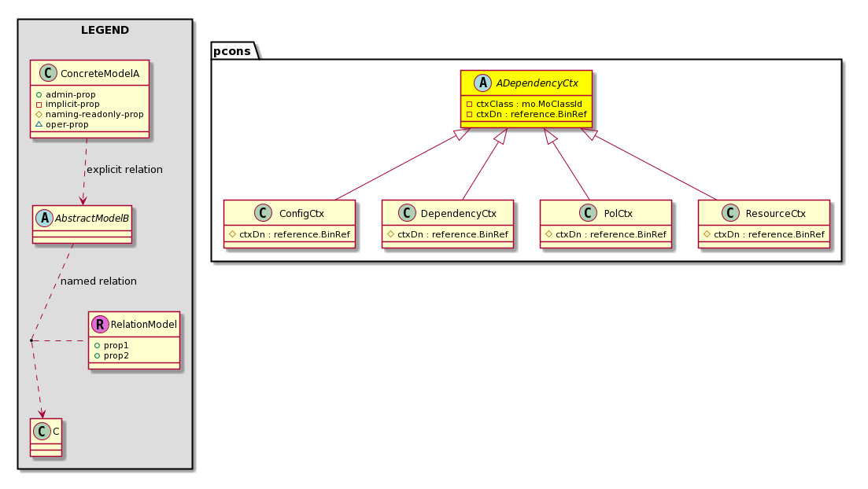868x489 pixels.
Task: Click the C icon of ResourceCtx
Action: (730, 213)
